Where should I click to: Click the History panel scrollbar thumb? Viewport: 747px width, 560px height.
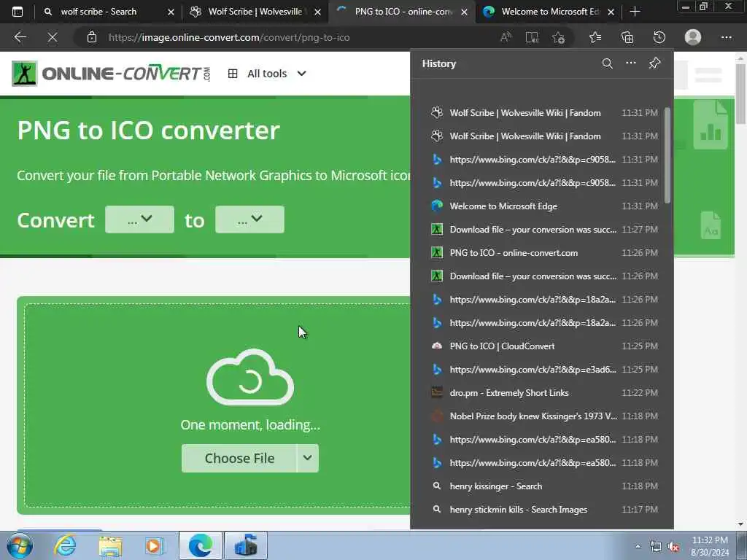[667, 155]
